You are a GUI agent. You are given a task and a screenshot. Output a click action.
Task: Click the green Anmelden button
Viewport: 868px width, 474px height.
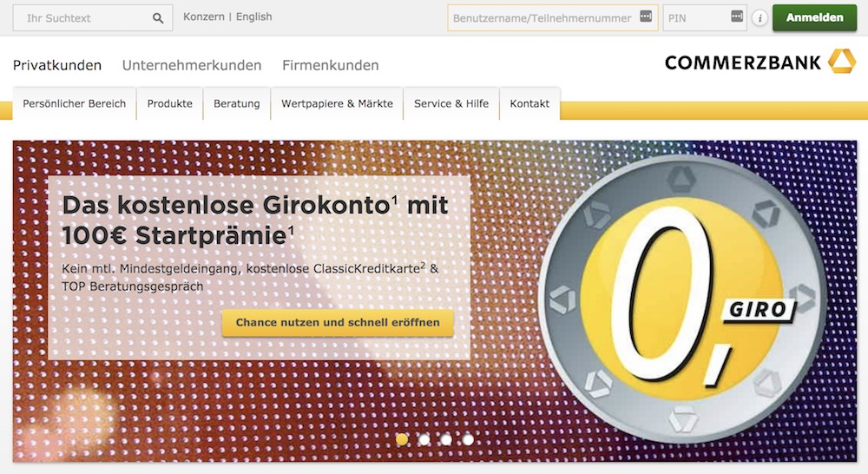[x=814, y=17]
